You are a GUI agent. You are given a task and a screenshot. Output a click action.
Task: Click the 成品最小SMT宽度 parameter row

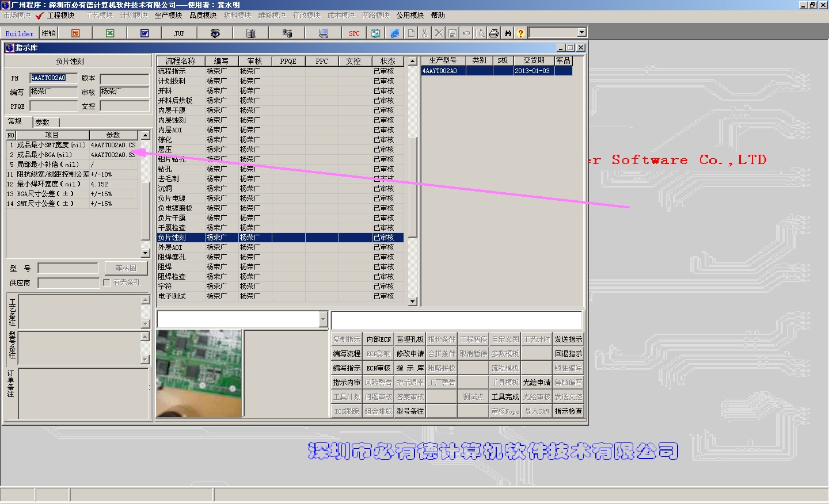click(x=73, y=145)
